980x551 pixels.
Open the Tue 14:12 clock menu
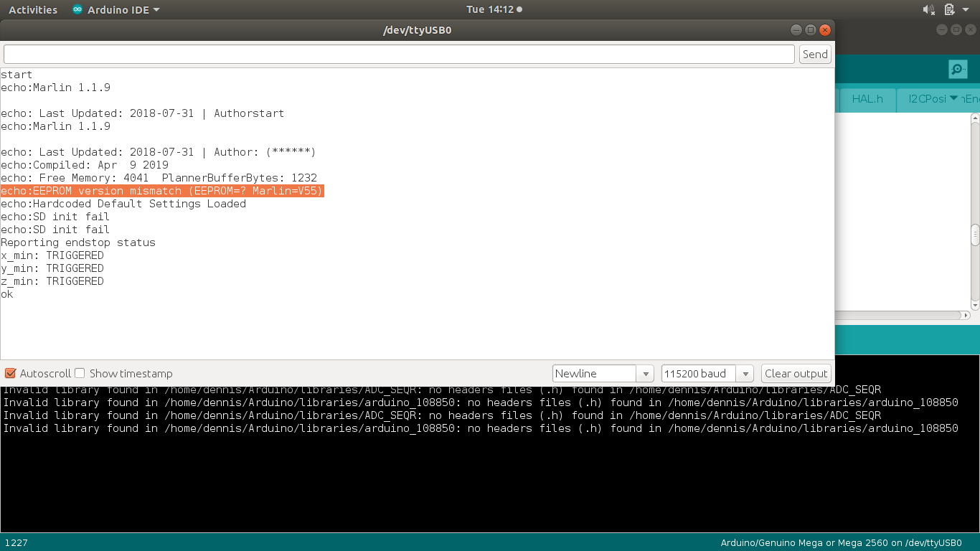(x=494, y=9)
